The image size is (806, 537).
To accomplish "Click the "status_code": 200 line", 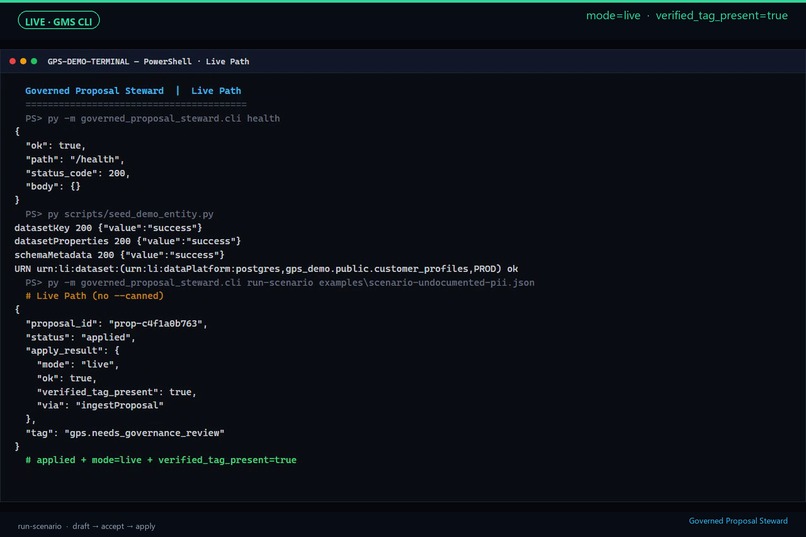I will (78, 173).
